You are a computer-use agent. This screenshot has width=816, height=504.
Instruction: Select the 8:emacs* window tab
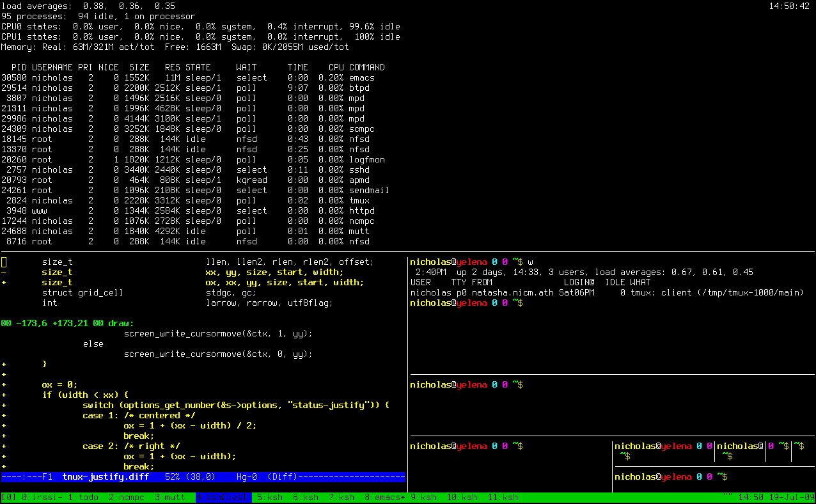pyautogui.click(x=385, y=497)
